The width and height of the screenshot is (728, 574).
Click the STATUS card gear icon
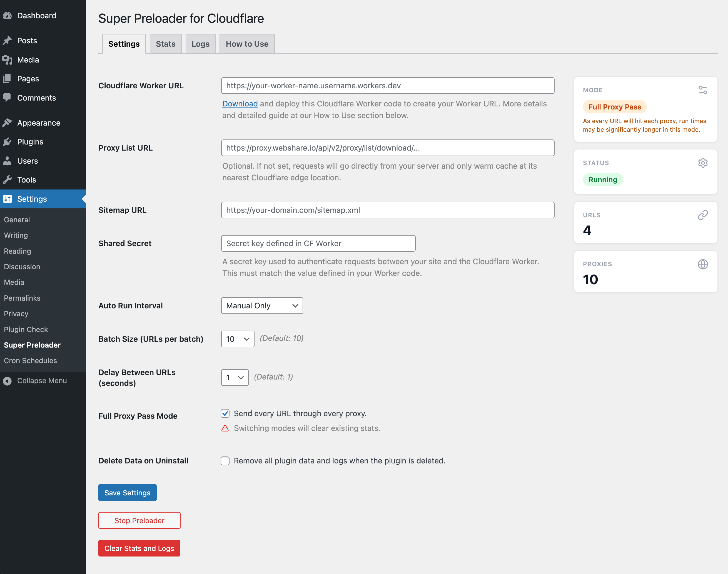(702, 163)
